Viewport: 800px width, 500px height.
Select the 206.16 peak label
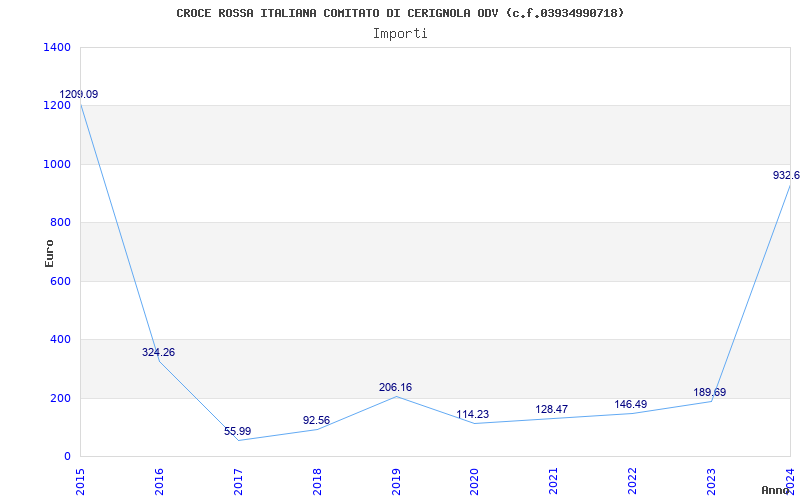point(395,387)
